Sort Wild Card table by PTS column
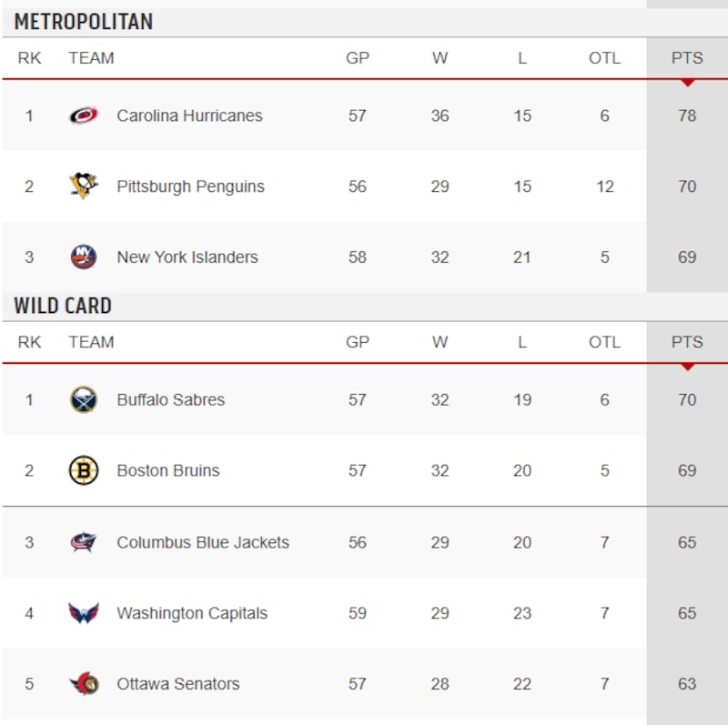Image resolution: width=728 pixels, height=725 pixels. pyautogui.click(x=687, y=342)
